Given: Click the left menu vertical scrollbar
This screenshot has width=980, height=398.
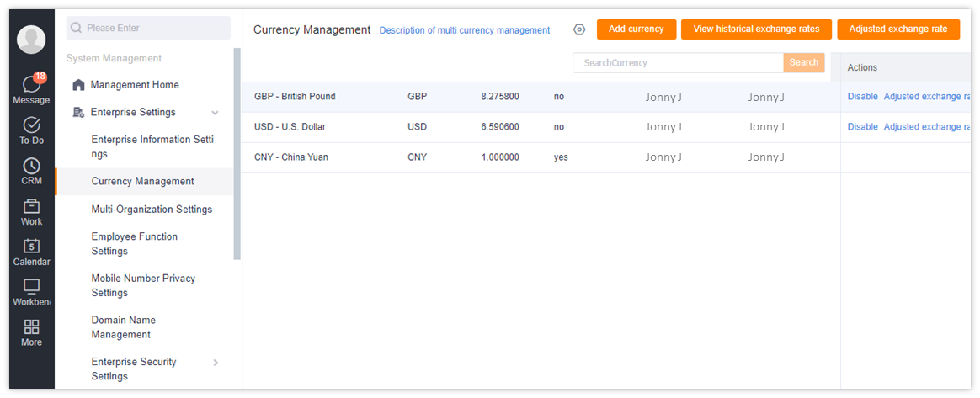Looking at the screenshot, I should 237,154.
